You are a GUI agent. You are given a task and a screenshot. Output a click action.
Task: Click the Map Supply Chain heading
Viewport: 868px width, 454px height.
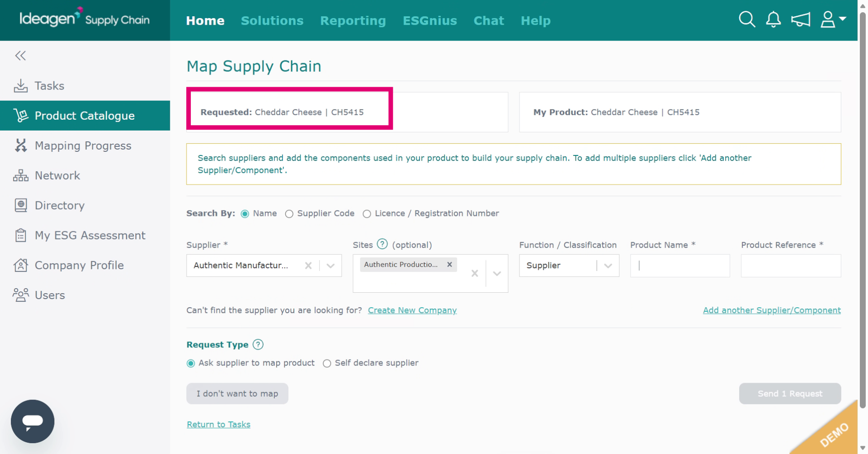(254, 66)
